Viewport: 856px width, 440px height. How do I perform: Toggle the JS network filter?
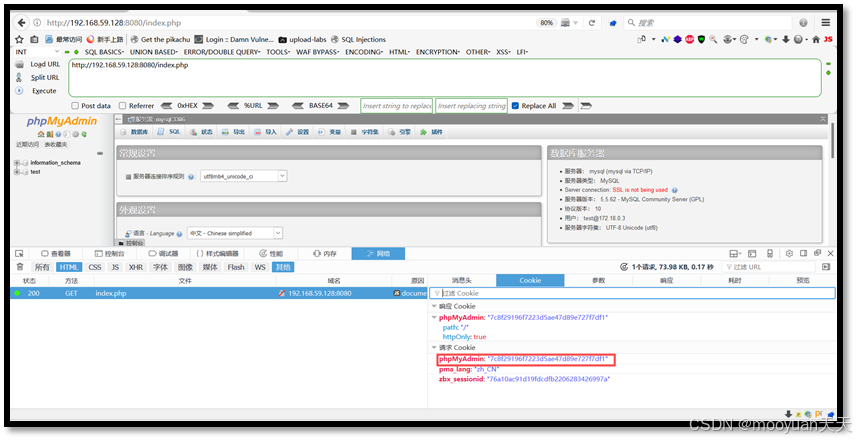click(115, 267)
